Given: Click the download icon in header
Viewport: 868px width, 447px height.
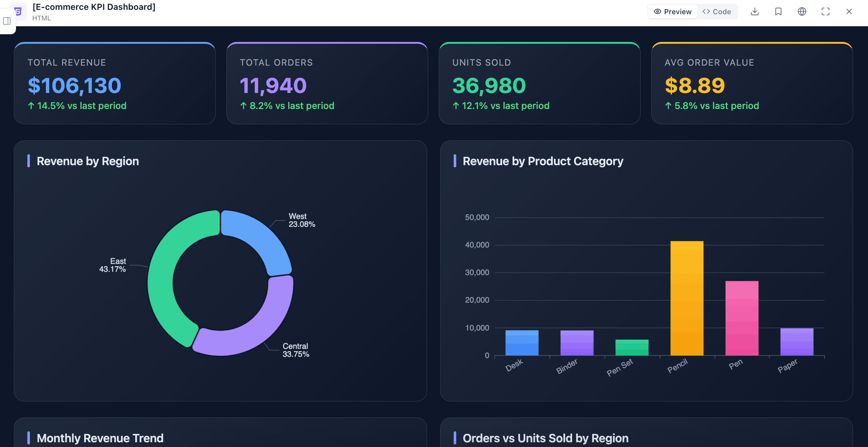Looking at the screenshot, I should point(755,12).
